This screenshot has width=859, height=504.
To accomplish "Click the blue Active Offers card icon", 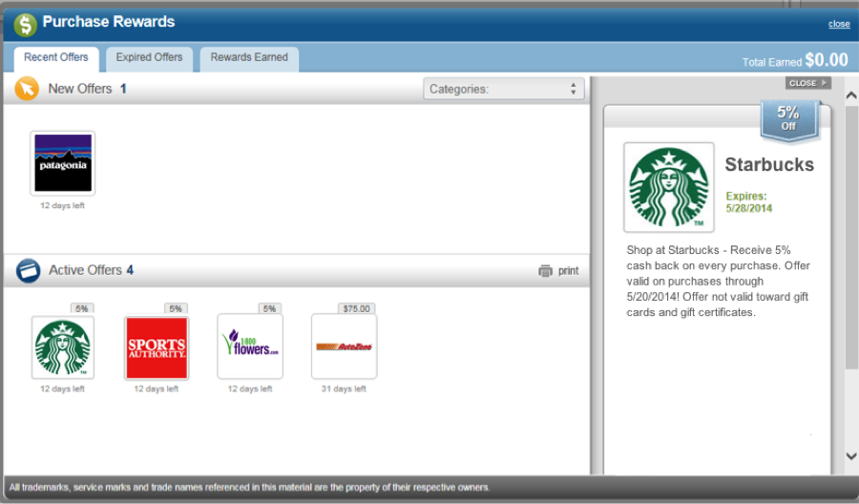I will [28, 270].
